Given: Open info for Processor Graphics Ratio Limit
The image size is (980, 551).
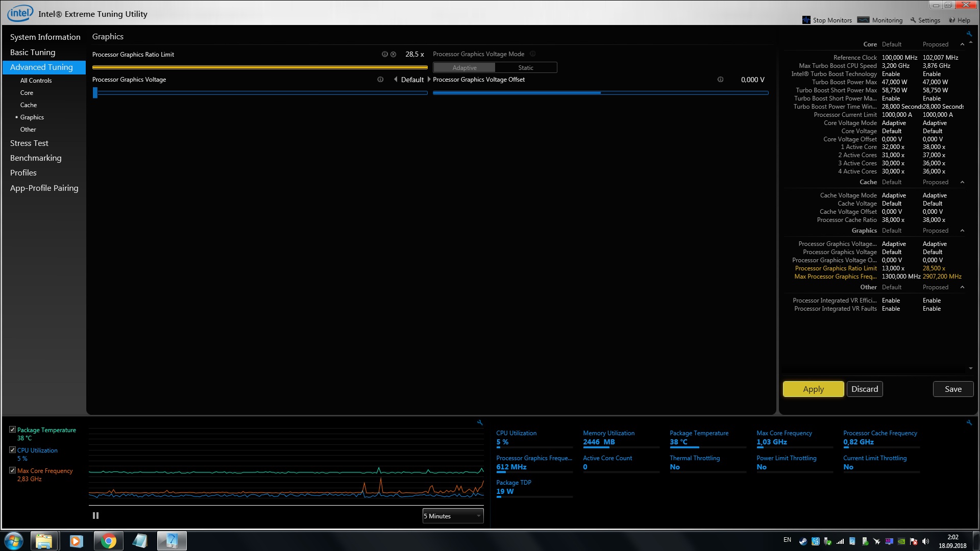Looking at the screenshot, I should click(385, 54).
